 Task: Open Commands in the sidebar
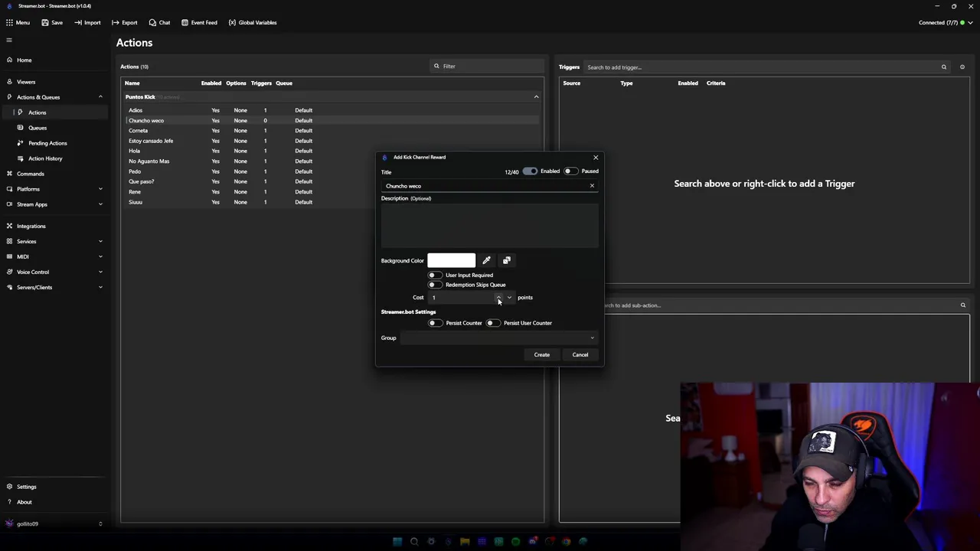click(x=54, y=174)
